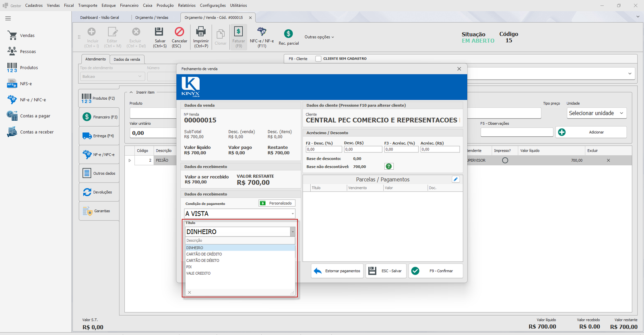The width and height of the screenshot is (644, 335).
Task: Click the Salvar (Ctrl+S) toolbar icon
Action: pyautogui.click(x=159, y=32)
